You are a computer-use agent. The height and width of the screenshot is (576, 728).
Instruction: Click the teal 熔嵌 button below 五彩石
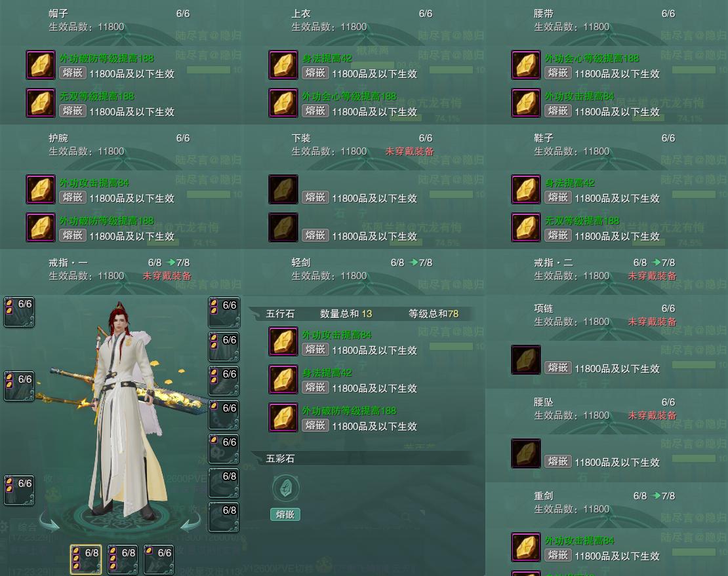[285, 514]
